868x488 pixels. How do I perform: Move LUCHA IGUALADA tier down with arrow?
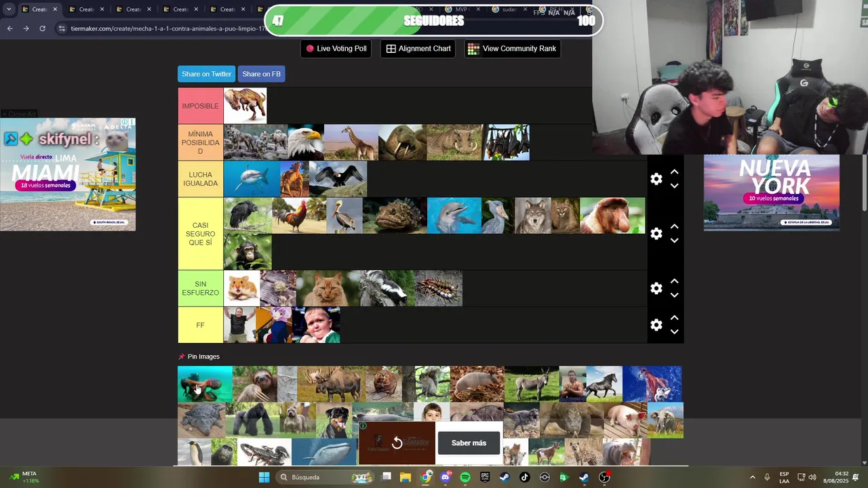coord(674,186)
